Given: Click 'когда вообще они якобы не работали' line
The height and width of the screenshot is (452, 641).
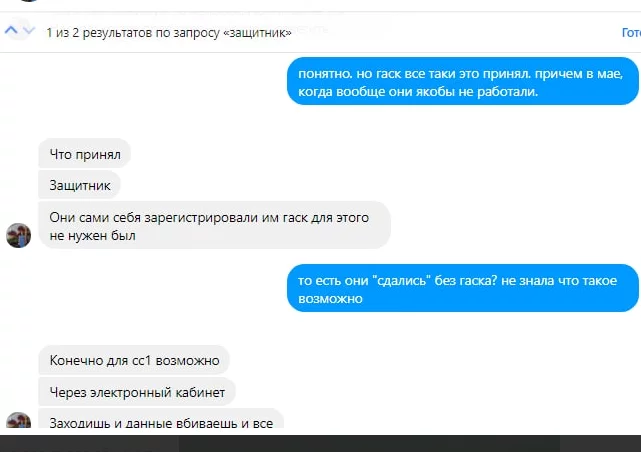Looking at the screenshot, I should pos(418,92).
